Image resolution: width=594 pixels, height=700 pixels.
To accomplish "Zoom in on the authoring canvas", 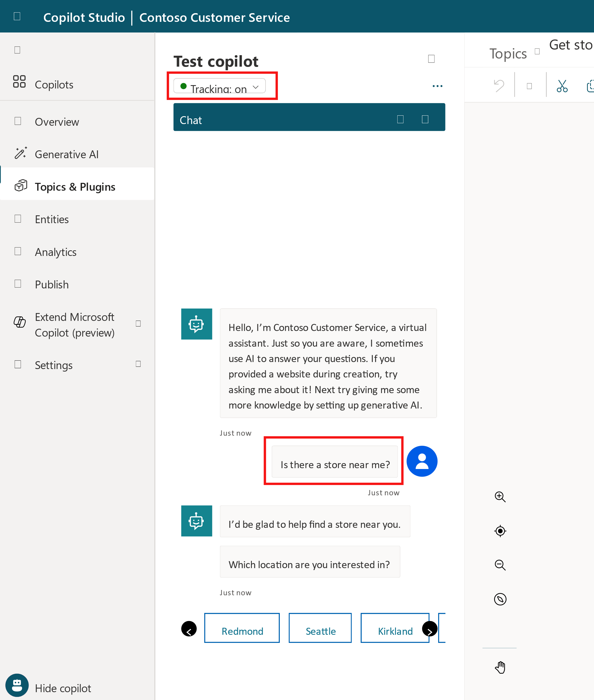I will point(500,497).
